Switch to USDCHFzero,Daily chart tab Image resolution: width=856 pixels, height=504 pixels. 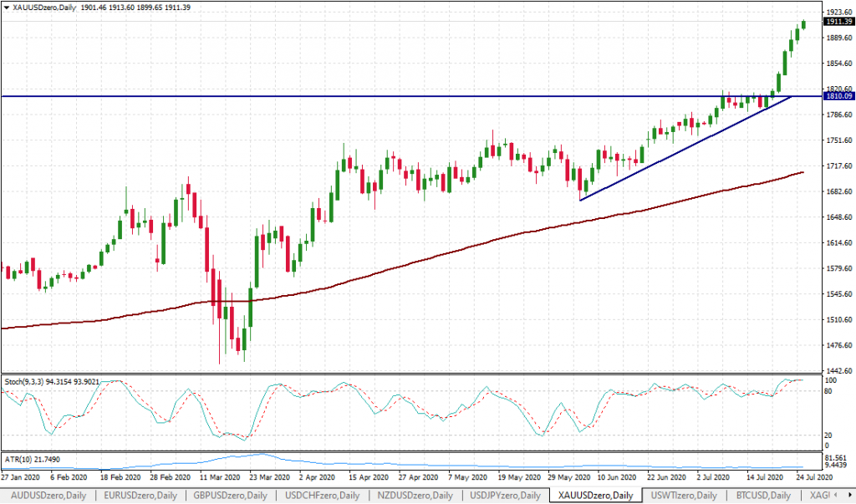(323, 496)
